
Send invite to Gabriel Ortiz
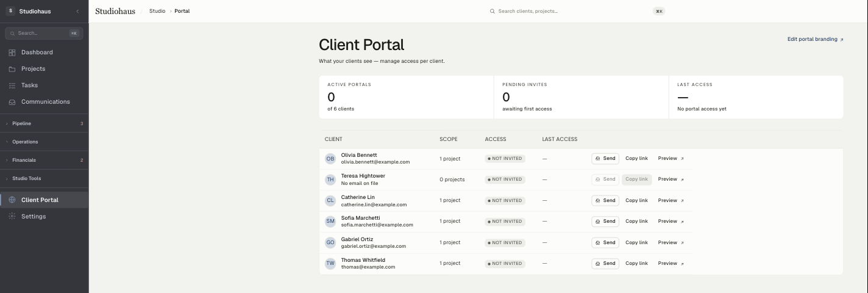click(x=605, y=242)
